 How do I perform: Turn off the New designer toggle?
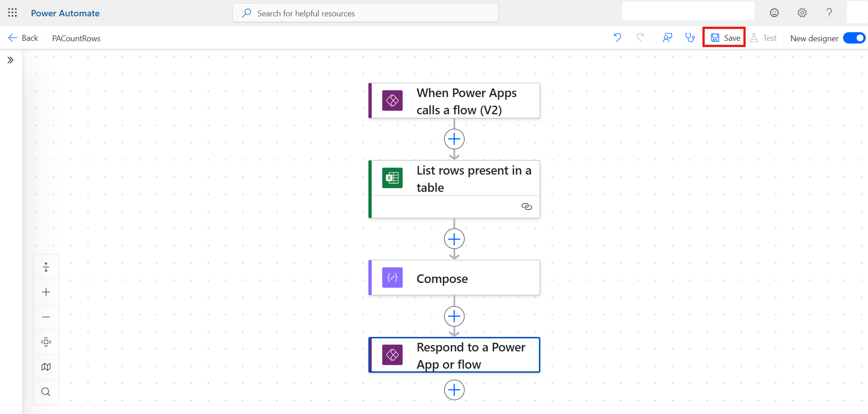click(x=854, y=38)
